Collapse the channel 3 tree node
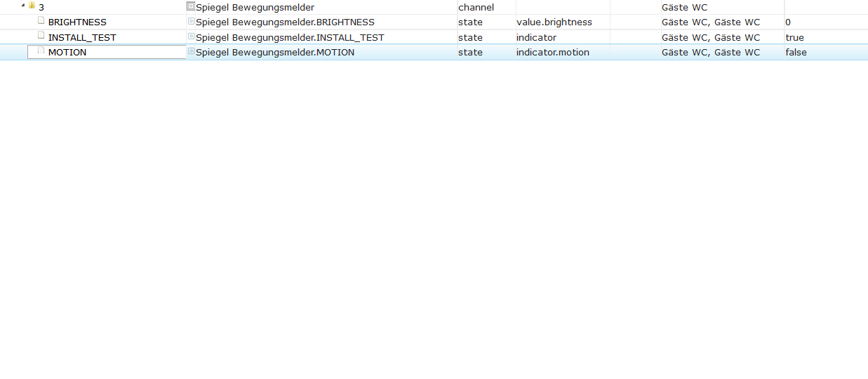This screenshot has height=379, width=868. click(22, 6)
